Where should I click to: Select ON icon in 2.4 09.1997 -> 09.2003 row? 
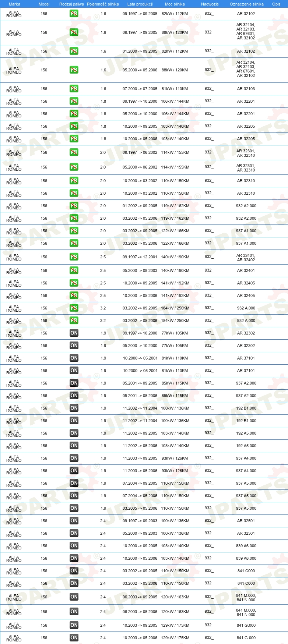coord(74,521)
